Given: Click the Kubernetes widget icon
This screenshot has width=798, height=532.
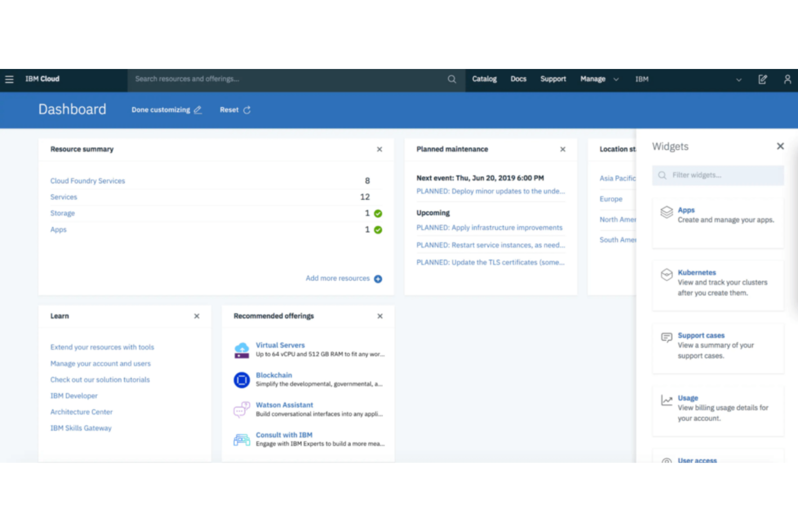Looking at the screenshot, I should click(666, 274).
